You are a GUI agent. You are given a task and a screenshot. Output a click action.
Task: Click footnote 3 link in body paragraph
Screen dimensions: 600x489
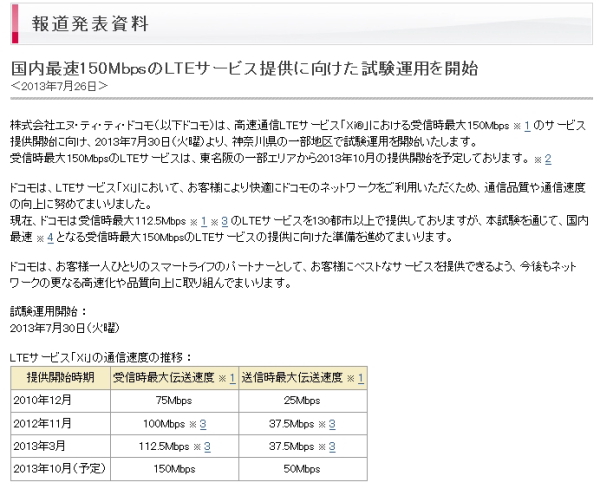point(228,221)
